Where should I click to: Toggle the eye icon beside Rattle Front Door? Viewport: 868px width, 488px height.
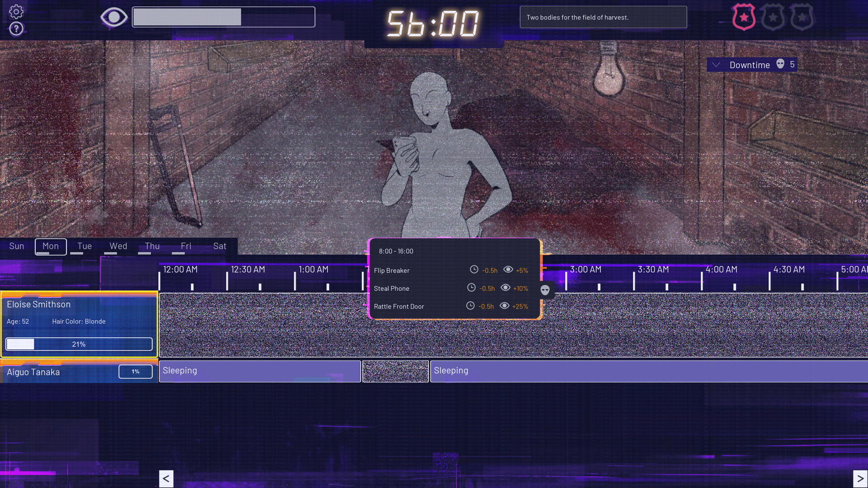(505, 306)
